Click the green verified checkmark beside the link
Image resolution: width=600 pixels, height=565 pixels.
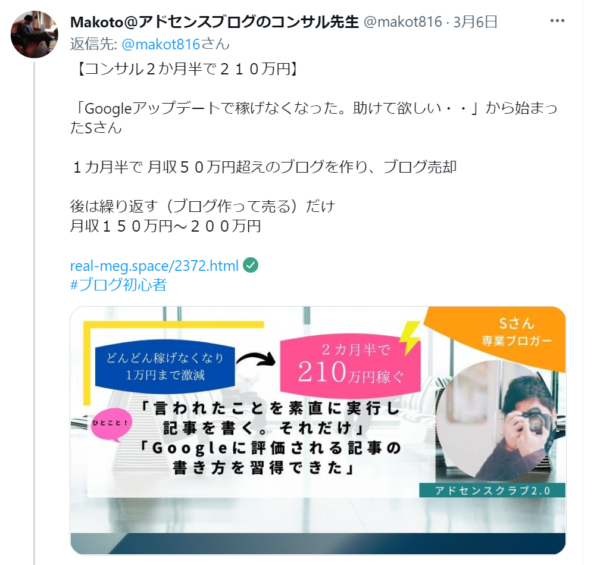pyautogui.click(x=251, y=265)
